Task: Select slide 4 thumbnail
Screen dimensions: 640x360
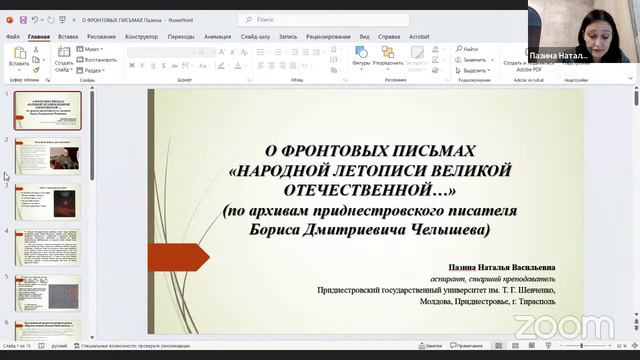Action: [x=47, y=248]
